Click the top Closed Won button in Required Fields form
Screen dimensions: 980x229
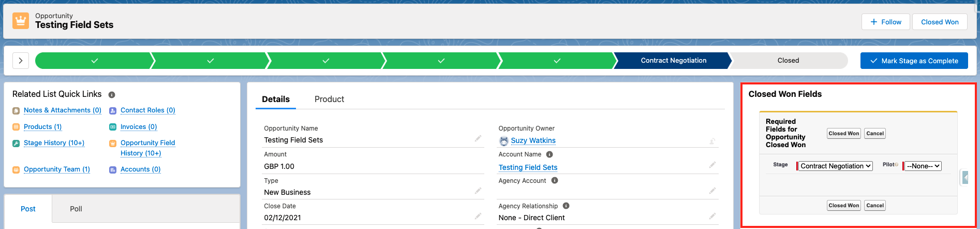(x=843, y=134)
